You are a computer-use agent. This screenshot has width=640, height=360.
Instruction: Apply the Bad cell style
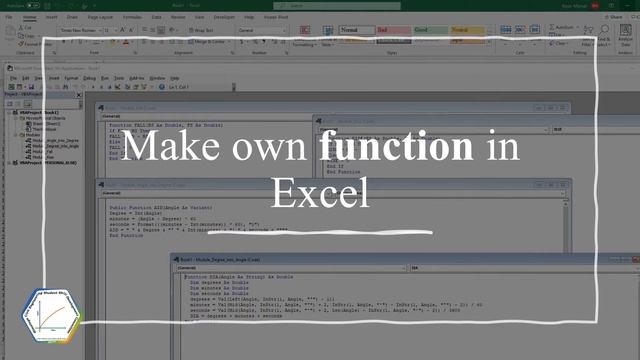[x=393, y=30]
